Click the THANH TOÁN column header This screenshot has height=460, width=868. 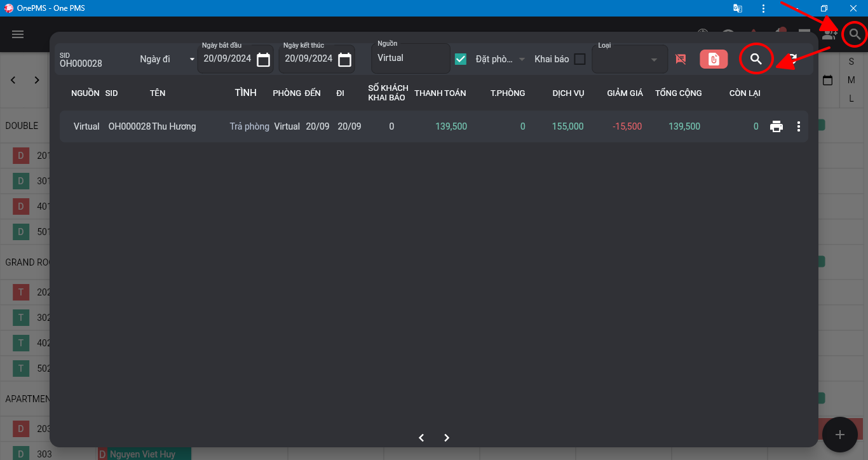point(440,93)
